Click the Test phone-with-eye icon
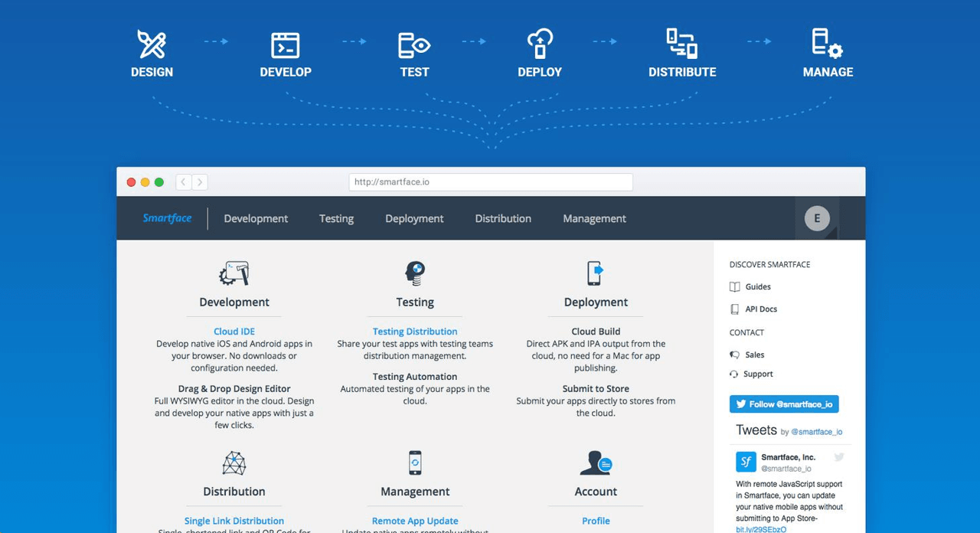The image size is (980, 533). coord(414,45)
